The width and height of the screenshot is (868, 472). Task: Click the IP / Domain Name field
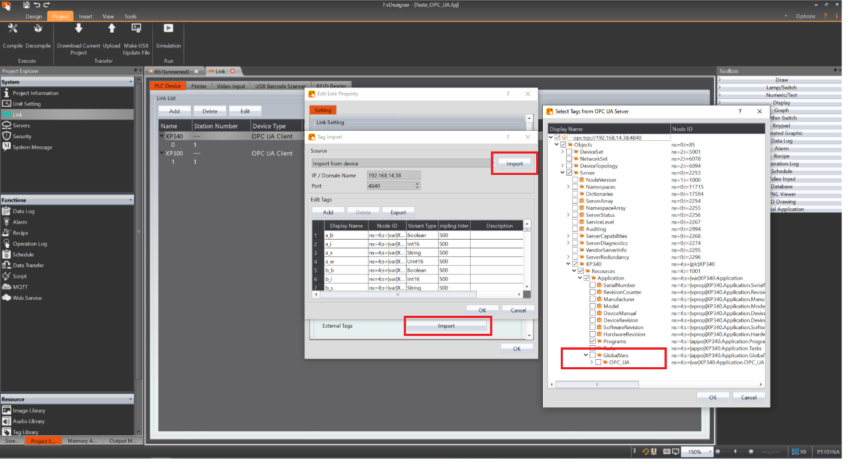click(x=393, y=176)
